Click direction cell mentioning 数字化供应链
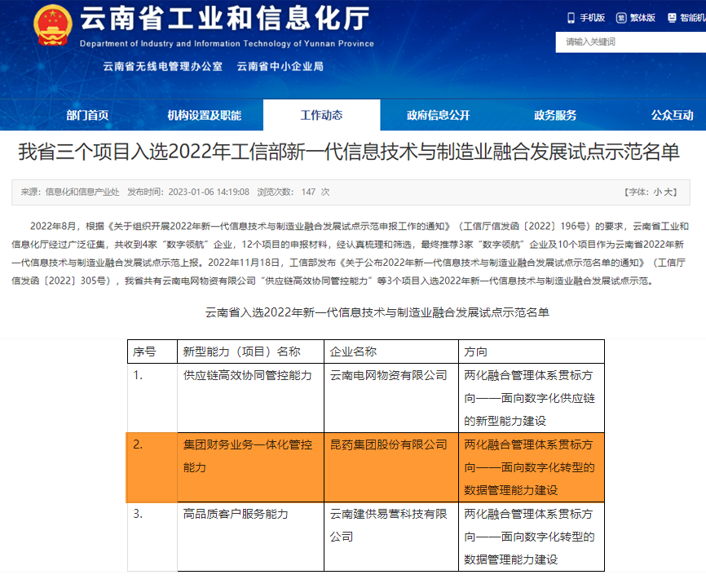The image size is (706, 588). tap(530, 398)
